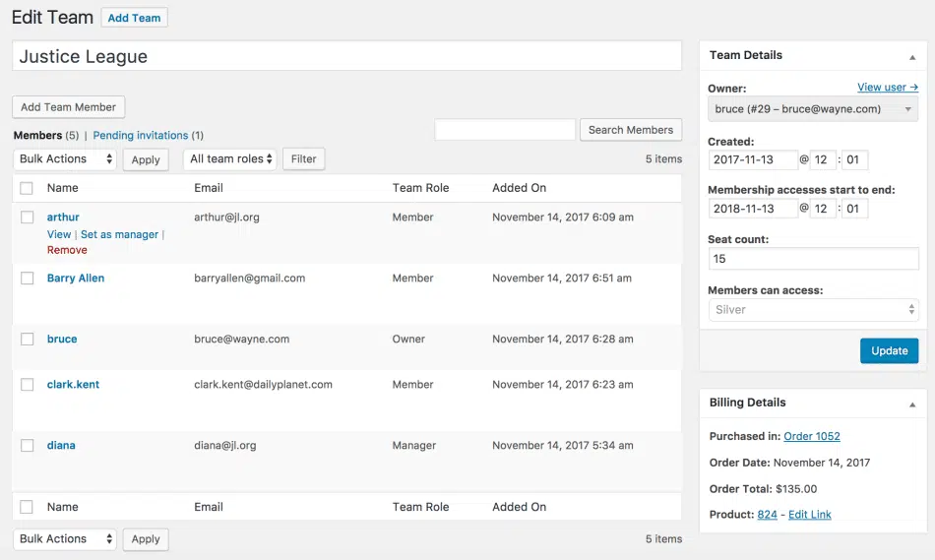Click the top Apply button
This screenshot has width=935, height=560.
pyautogui.click(x=146, y=159)
